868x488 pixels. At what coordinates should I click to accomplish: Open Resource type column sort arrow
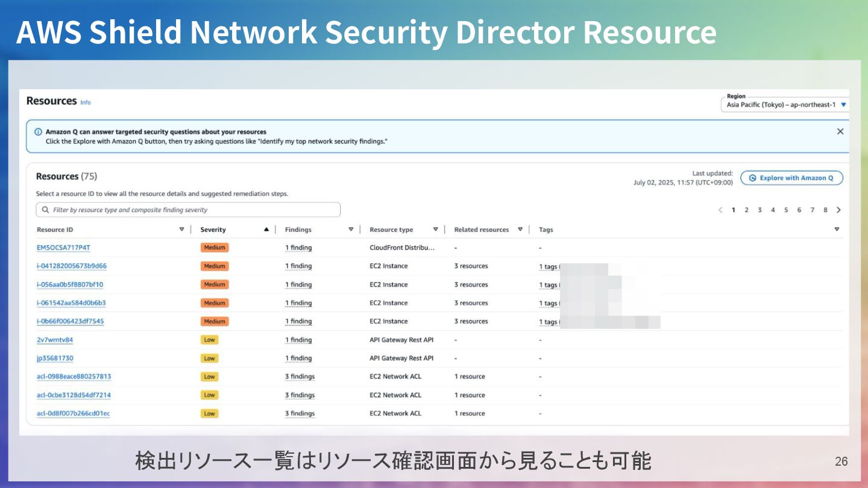click(435, 230)
